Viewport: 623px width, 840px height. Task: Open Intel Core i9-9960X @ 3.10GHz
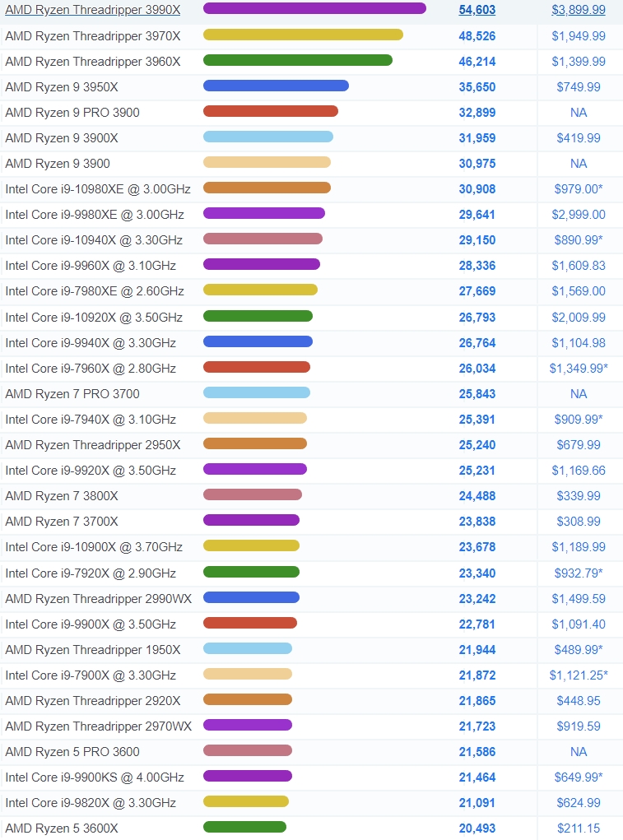(x=91, y=266)
